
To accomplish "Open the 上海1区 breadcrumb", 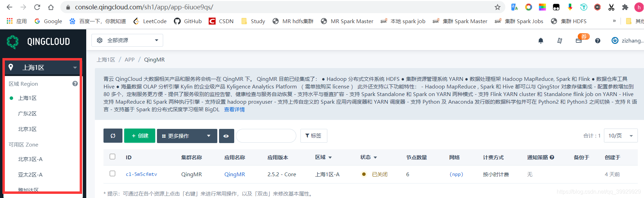I will click(106, 60).
